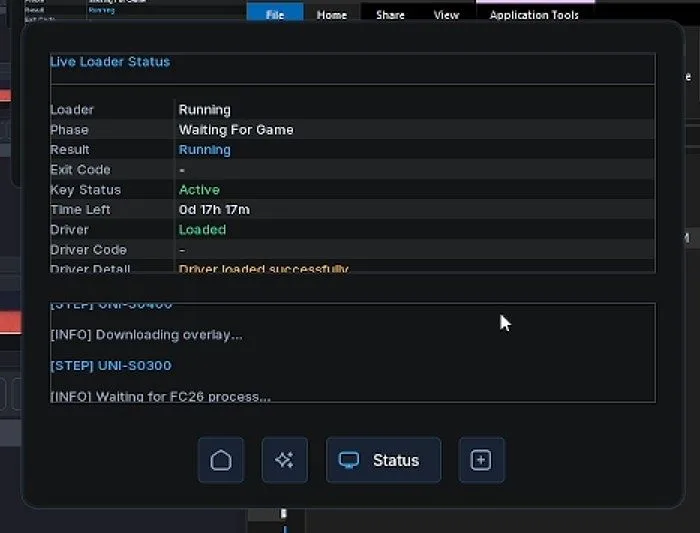The height and width of the screenshot is (533, 700).
Task: Select Driver loaded successfully detail text
Action: (263, 268)
